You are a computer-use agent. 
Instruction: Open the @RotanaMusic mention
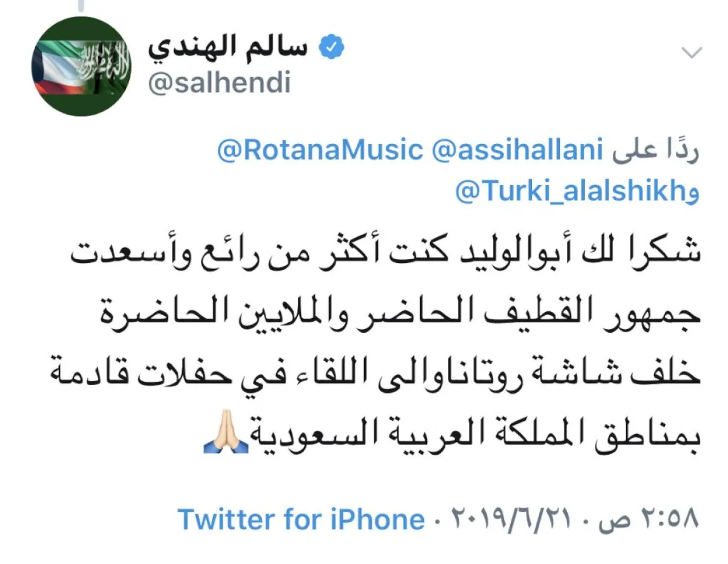(x=320, y=152)
